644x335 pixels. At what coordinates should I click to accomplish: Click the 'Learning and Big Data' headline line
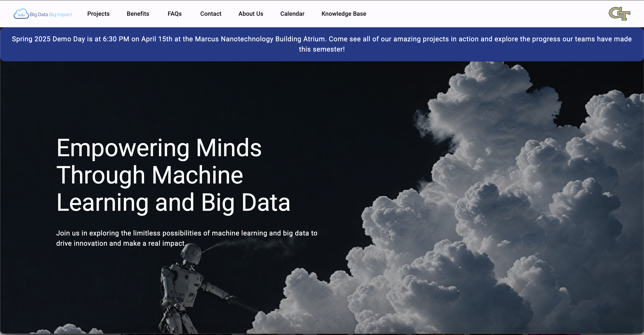pos(173,203)
